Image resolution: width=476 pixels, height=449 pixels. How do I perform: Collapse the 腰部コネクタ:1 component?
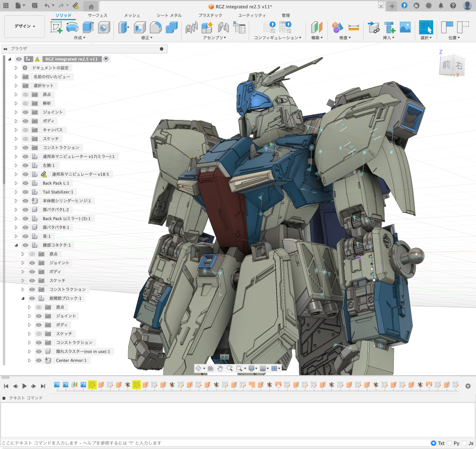pyautogui.click(x=16, y=245)
